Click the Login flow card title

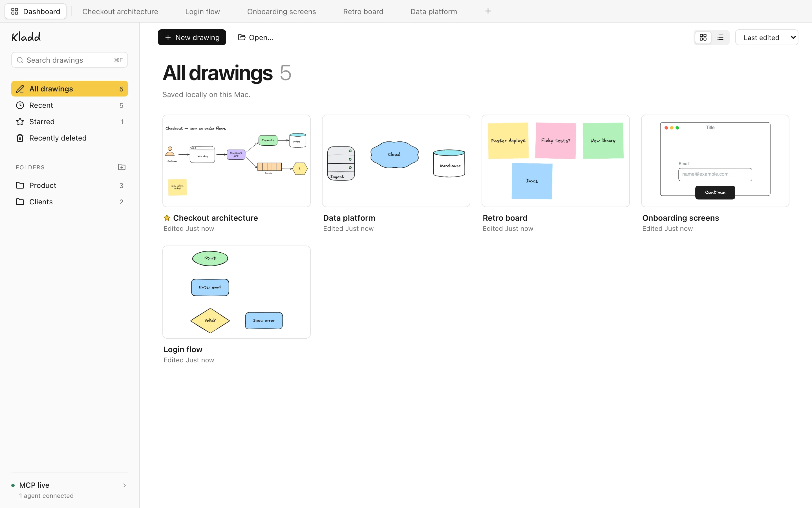click(183, 349)
